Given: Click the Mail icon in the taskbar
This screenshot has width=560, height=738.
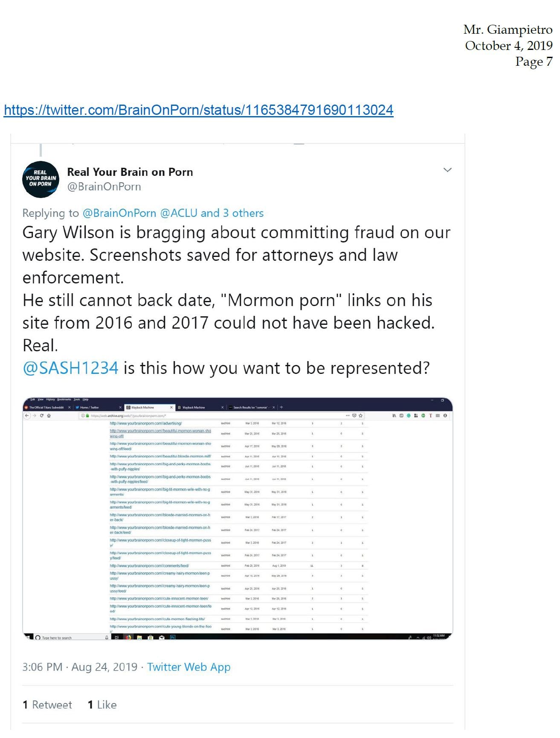Looking at the screenshot, I should (162, 637).
